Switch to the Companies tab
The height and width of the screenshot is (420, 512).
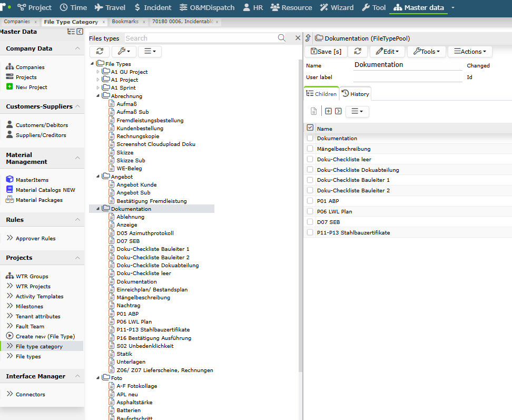17,22
